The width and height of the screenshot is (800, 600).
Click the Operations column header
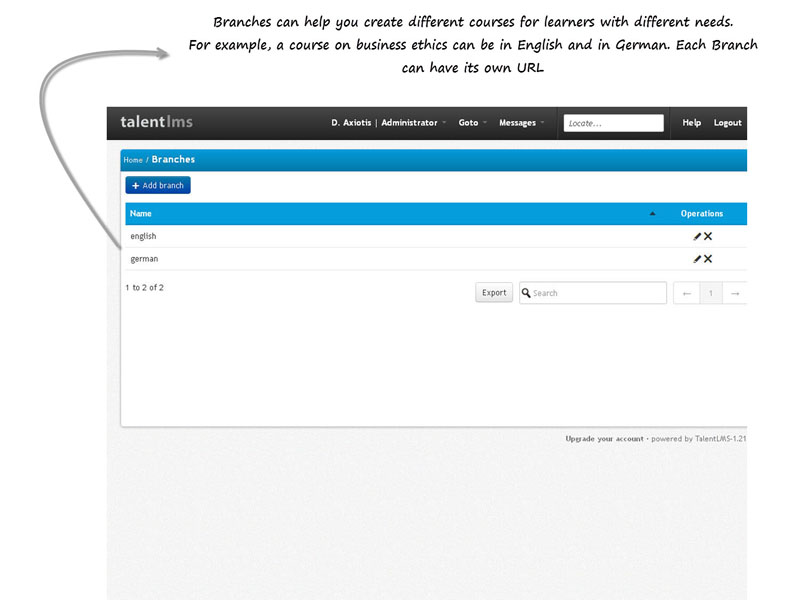(x=702, y=213)
